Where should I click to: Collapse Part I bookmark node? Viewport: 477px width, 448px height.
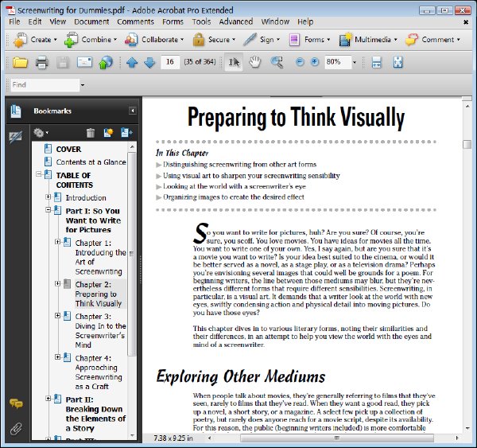pyautogui.click(x=48, y=209)
